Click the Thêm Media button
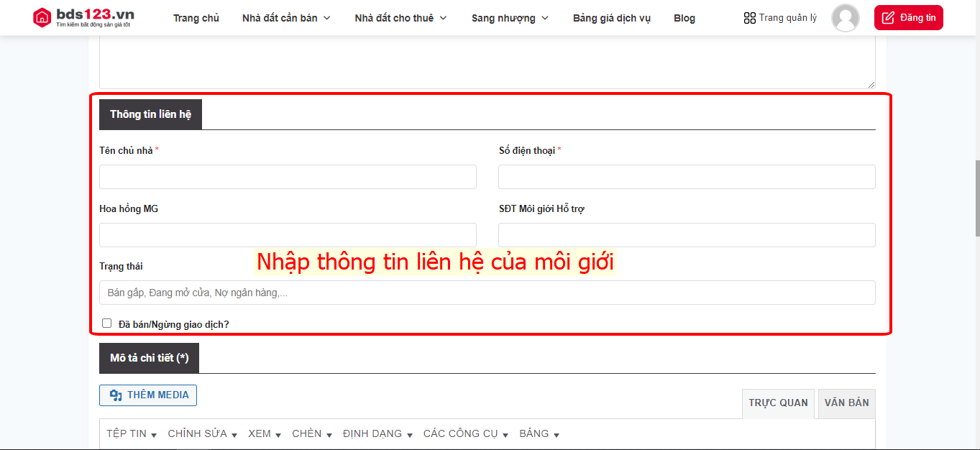Image resolution: width=980 pixels, height=450 pixels. tap(148, 395)
